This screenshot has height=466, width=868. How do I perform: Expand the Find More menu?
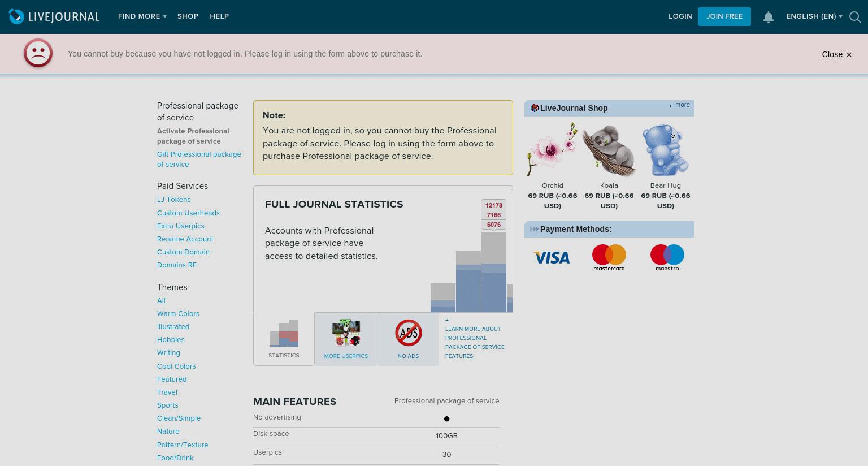(142, 16)
